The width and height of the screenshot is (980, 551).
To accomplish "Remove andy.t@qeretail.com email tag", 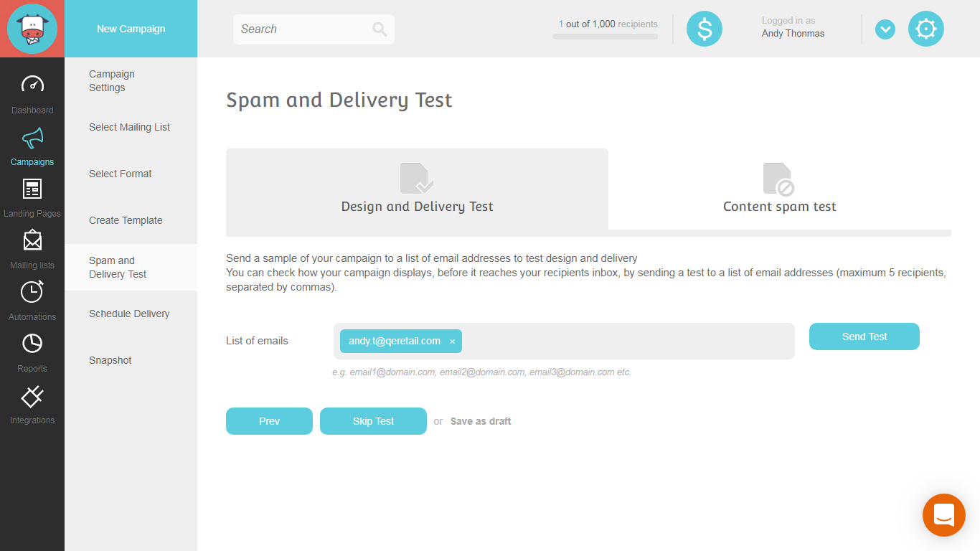I will pos(452,342).
